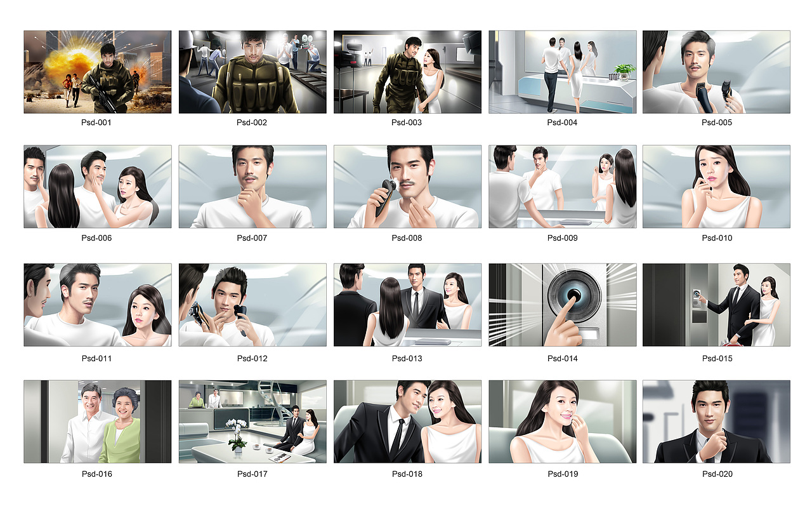Open the Psd-009 storyboard frame
Viewport: 812px width, 527px height.
point(563,187)
